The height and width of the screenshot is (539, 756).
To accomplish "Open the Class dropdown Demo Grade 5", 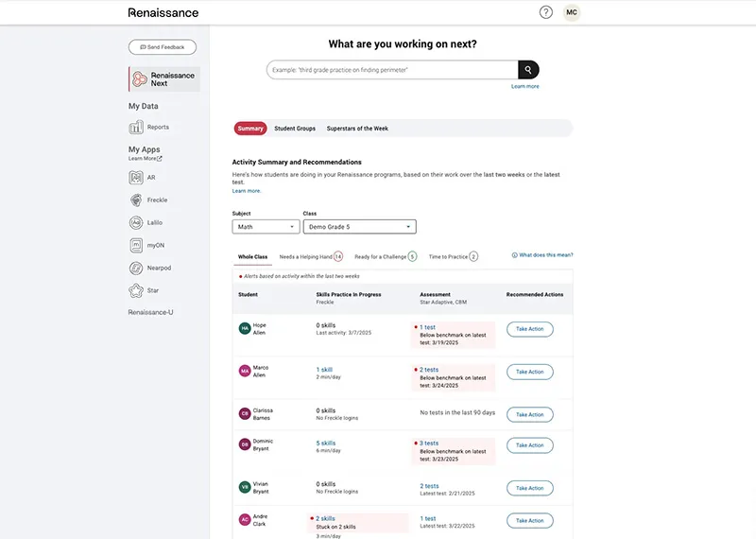I will pos(359,227).
